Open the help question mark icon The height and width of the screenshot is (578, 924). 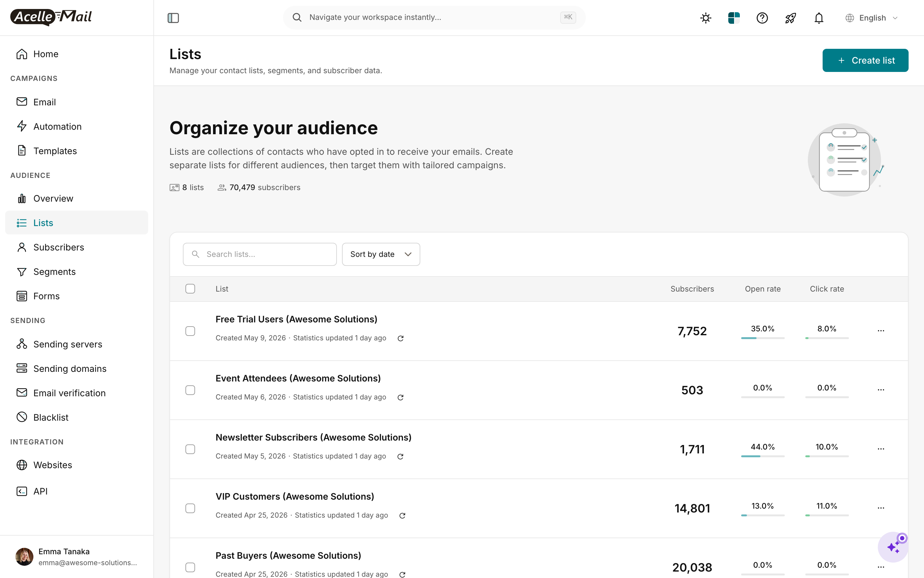[762, 18]
